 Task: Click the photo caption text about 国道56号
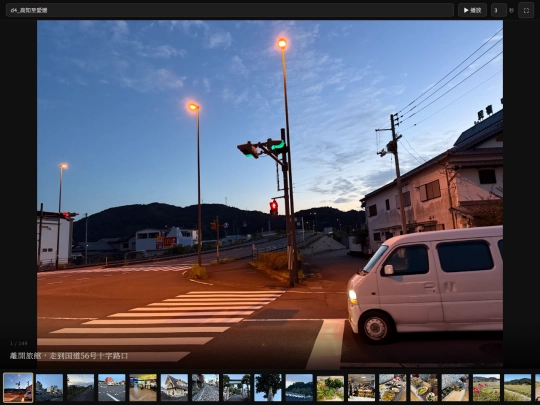click(69, 356)
